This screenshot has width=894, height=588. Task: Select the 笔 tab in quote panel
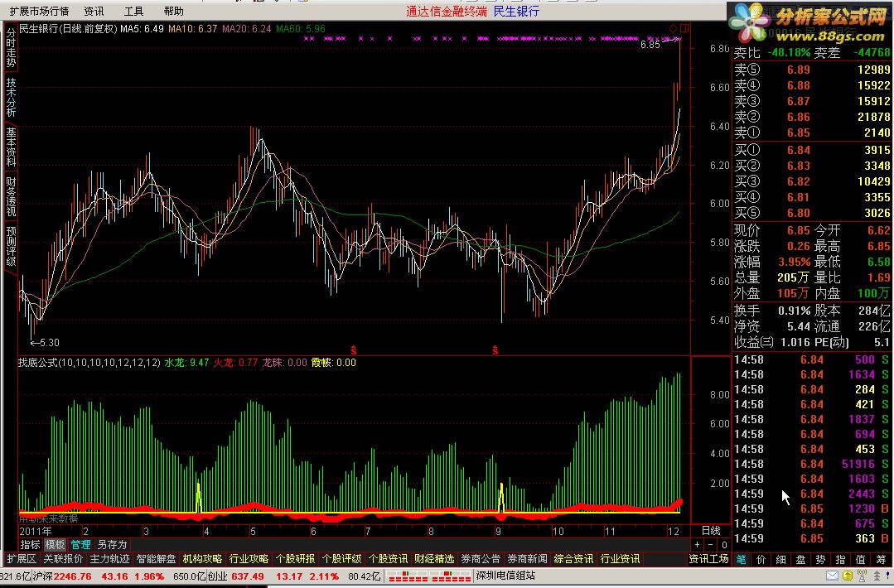click(742, 560)
